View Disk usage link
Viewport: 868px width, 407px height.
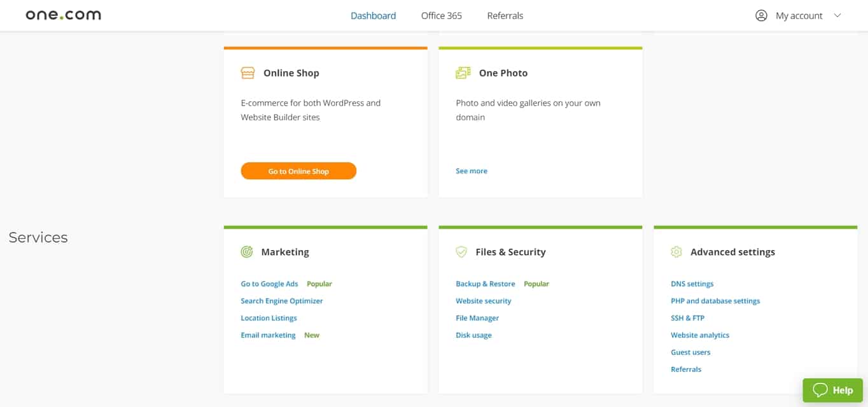click(x=473, y=336)
